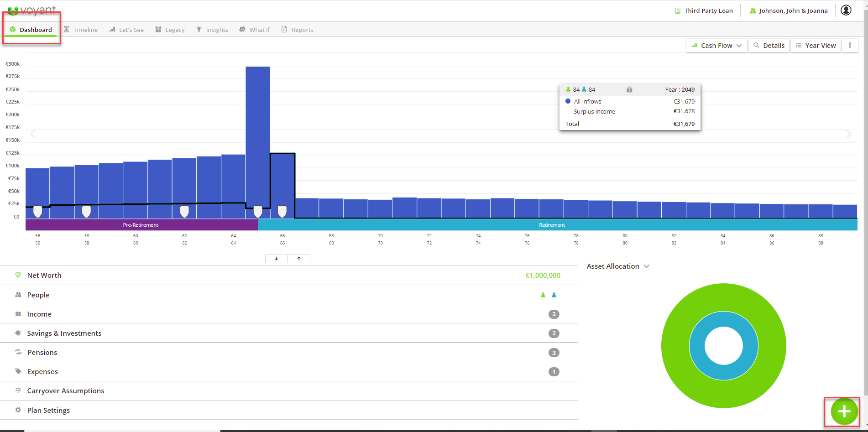Open the What If tab
Screen dimensions: 868x432
[255, 30]
